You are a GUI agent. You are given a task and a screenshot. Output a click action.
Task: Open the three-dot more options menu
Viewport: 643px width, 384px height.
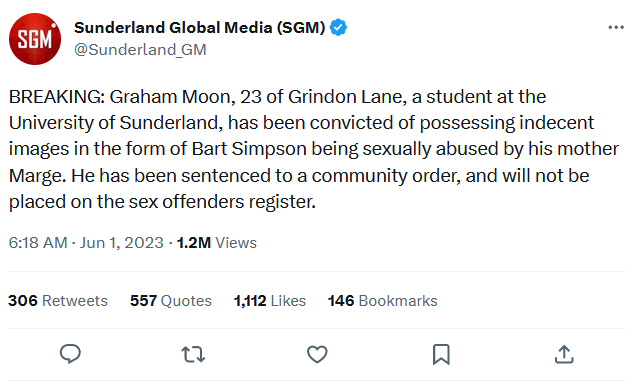pos(616,27)
